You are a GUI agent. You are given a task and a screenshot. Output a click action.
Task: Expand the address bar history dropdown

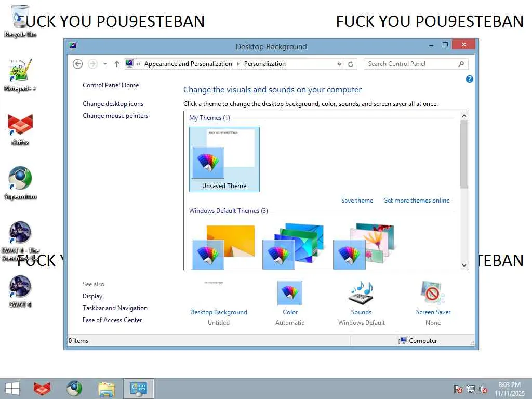click(x=339, y=64)
